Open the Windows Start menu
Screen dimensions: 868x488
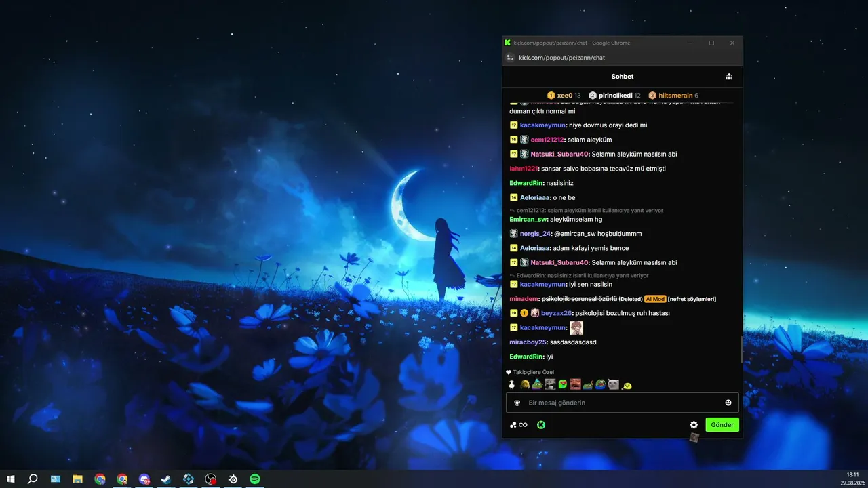(x=11, y=479)
